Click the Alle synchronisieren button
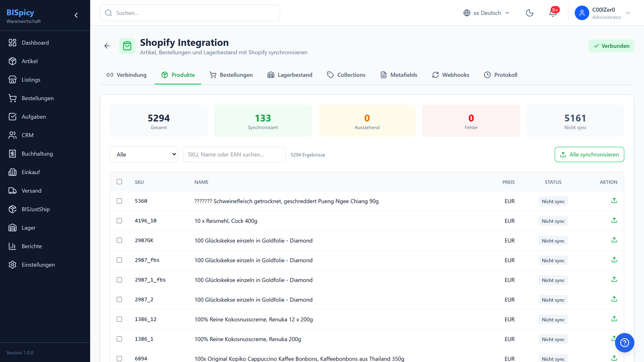Image resolution: width=644 pixels, height=362 pixels. [589, 154]
